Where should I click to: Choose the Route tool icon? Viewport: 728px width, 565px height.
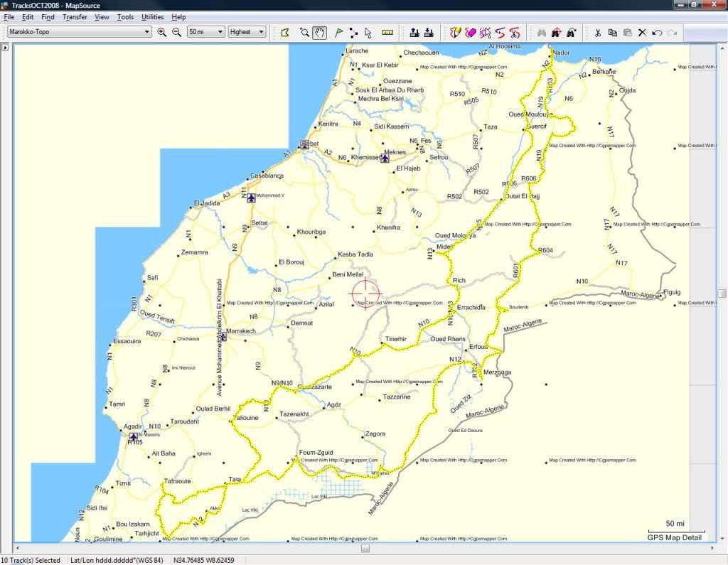[354, 33]
